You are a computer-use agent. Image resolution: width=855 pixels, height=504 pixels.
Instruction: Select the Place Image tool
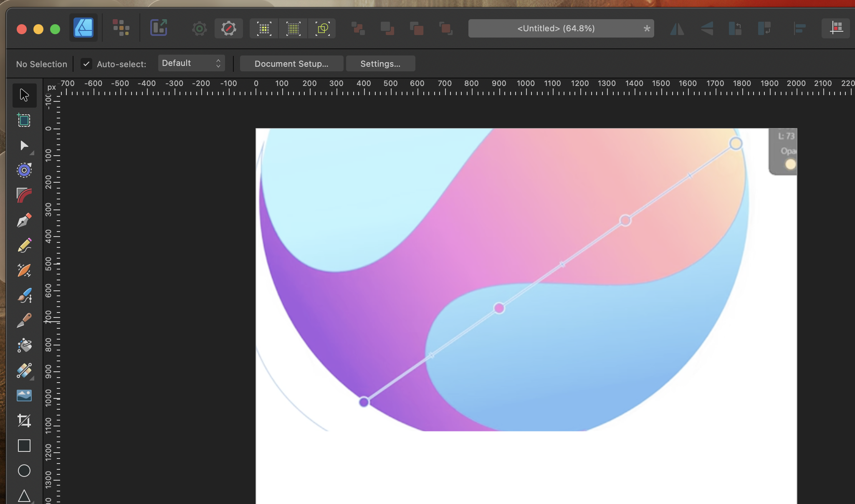click(24, 395)
